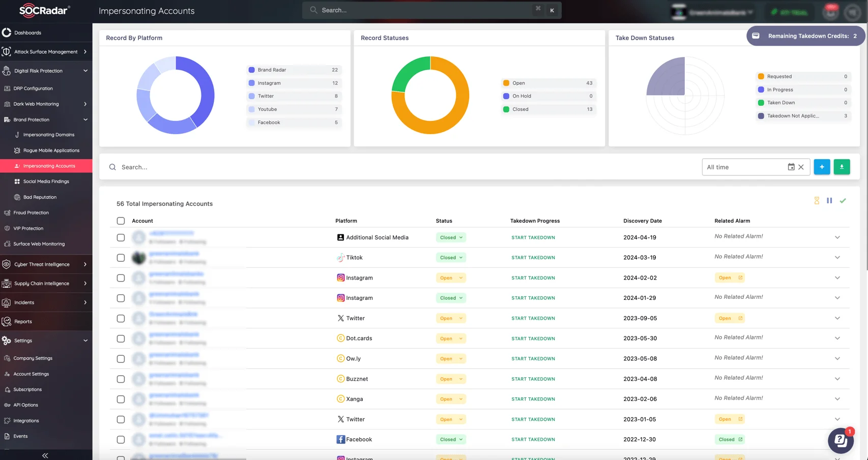Check the Instagram 2024-02-02 row checkbox
The width and height of the screenshot is (868, 460).
coord(121,278)
